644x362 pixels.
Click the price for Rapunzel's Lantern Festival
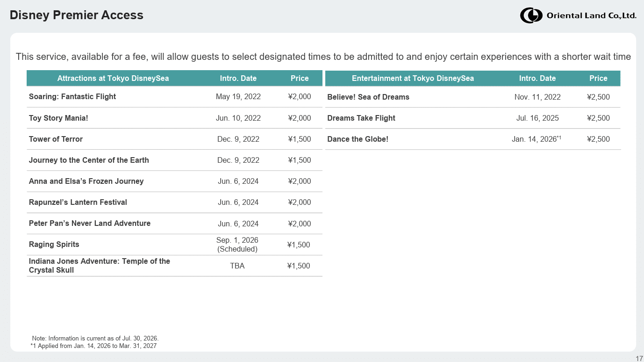pyautogui.click(x=300, y=202)
